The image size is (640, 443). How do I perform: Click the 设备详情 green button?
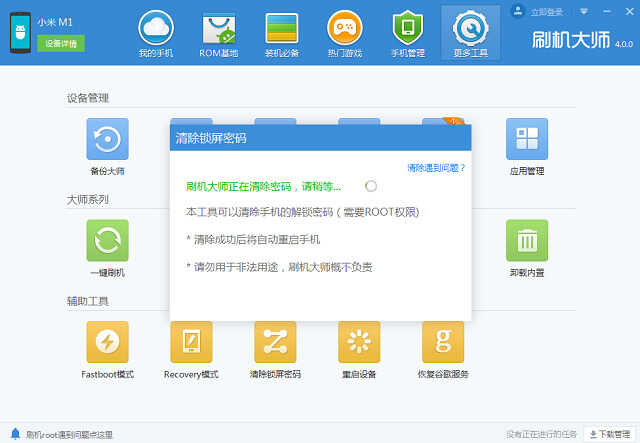(x=61, y=43)
